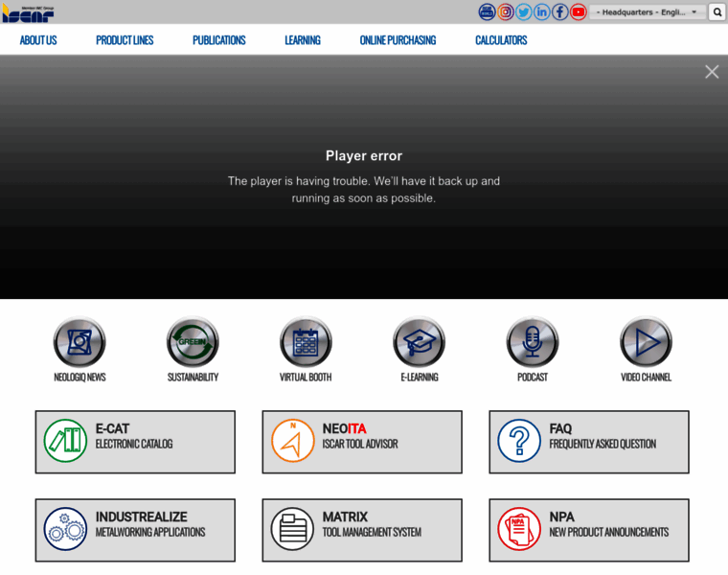Click the ISCAR logo
The image size is (728, 575).
(x=29, y=14)
